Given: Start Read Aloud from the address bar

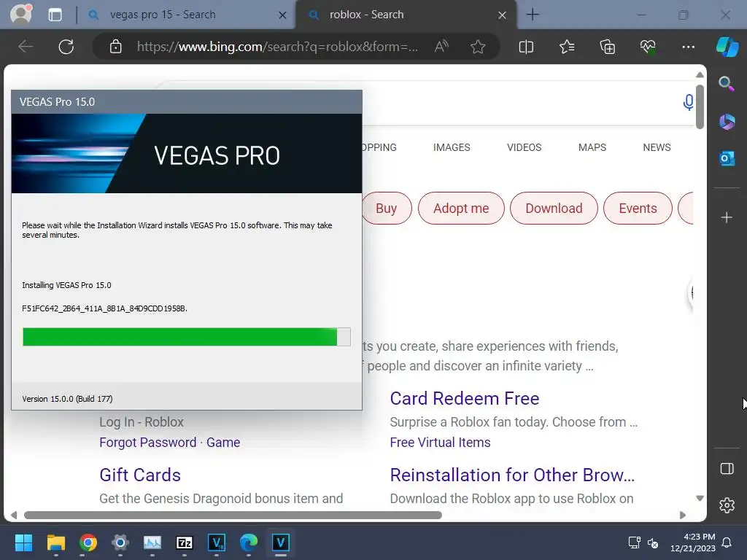Looking at the screenshot, I should (441, 47).
